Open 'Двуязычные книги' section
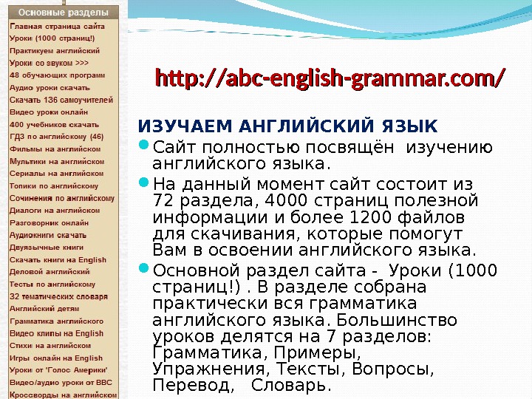 point(47,248)
